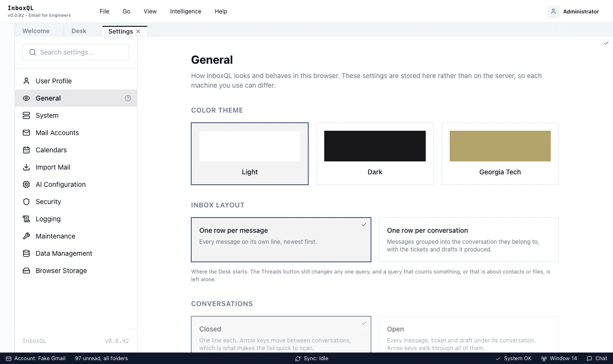Click the Administrator account name
Viewport: 613px width, 364px height.
[x=581, y=11]
